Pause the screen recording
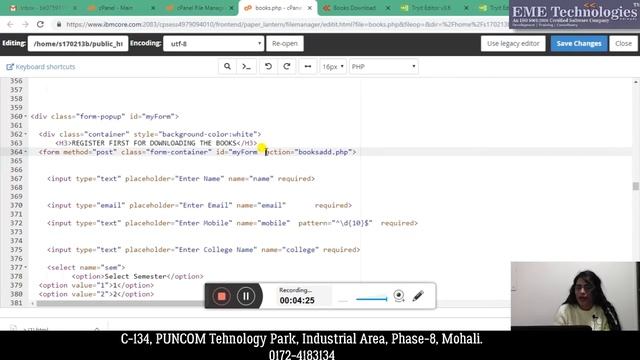This screenshot has height=360, width=640. point(246,296)
